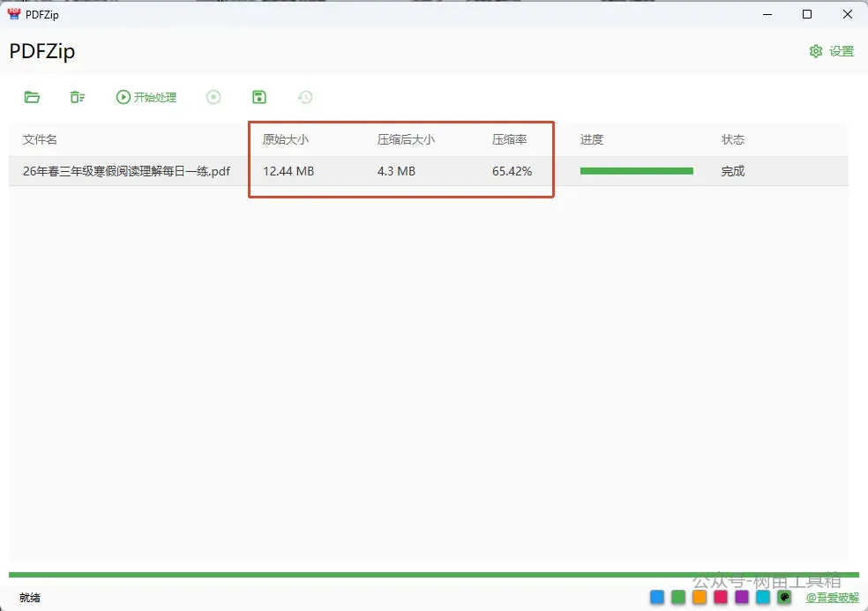Click the 就绪 status bar text
Viewport: 868px width, 611px height.
coord(30,598)
